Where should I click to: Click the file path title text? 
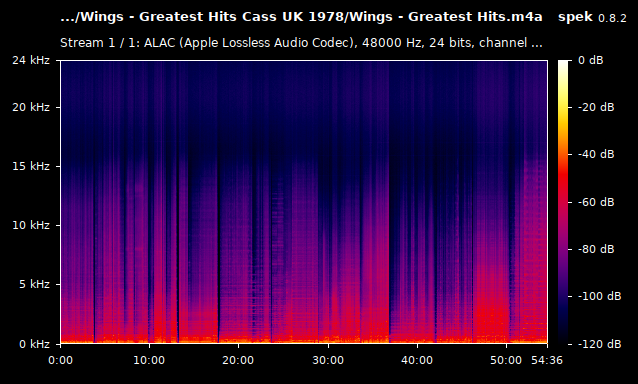tap(301, 17)
